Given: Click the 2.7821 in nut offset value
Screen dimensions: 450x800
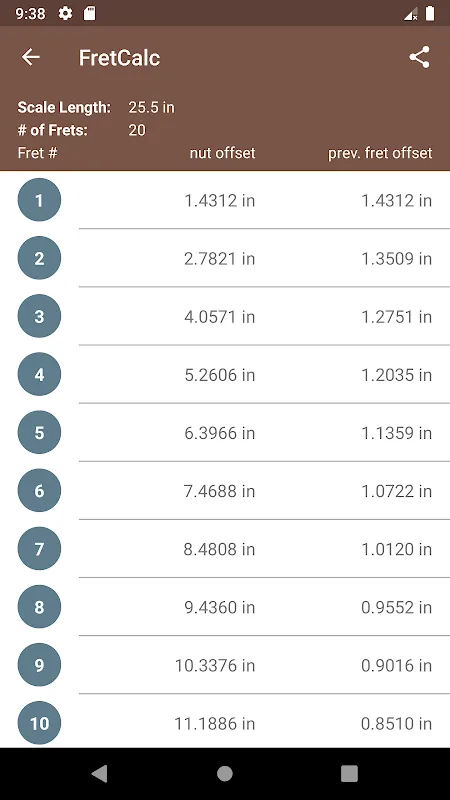Looking at the screenshot, I should [x=219, y=259].
